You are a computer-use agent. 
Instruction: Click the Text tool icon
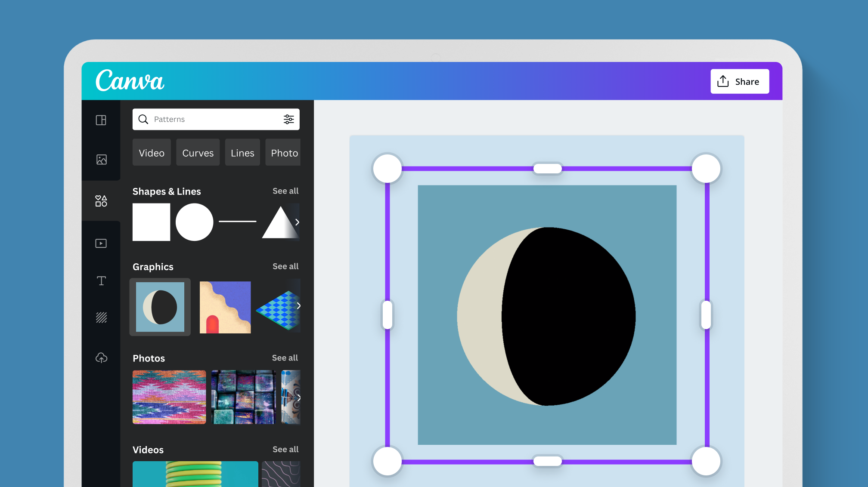[x=100, y=281]
